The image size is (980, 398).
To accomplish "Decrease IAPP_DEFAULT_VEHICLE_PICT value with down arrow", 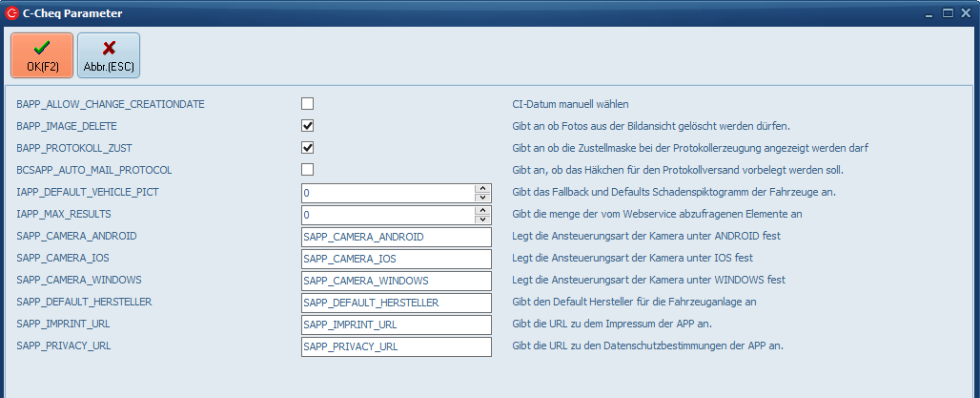I will (482, 198).
